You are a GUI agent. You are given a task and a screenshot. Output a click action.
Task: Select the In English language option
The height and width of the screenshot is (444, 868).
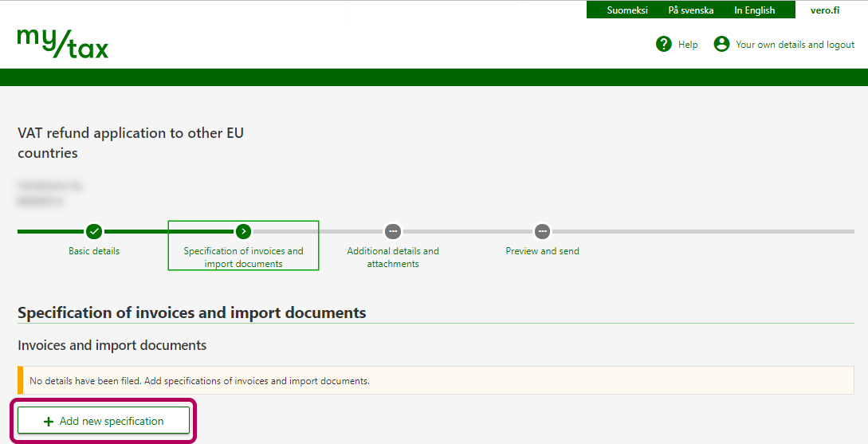pyautogui.click(x=754, y=10)
